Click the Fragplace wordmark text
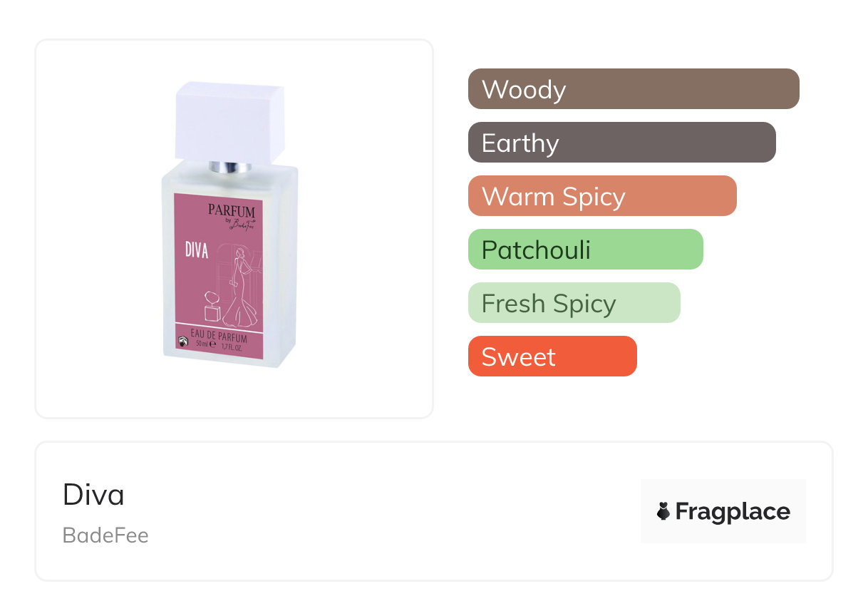The height and width of the screenshot is (616, 868). pyautogui.click(x=732, y=511)
